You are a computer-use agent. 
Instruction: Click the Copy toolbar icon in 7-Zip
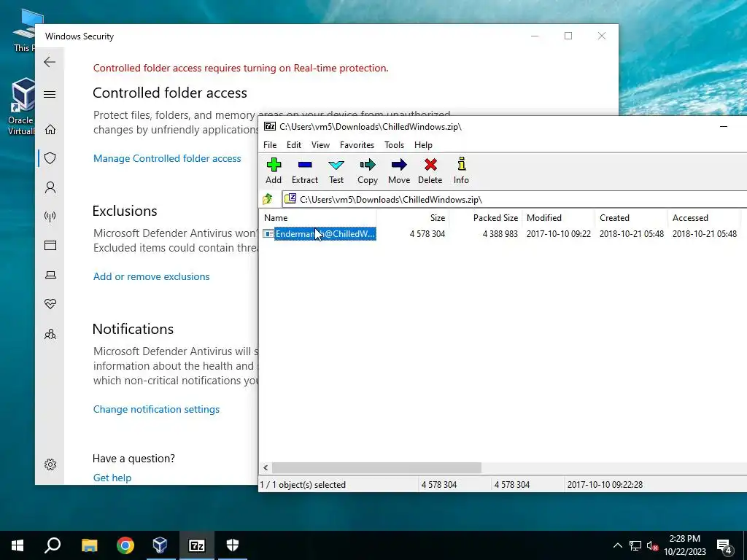[368, 171]
